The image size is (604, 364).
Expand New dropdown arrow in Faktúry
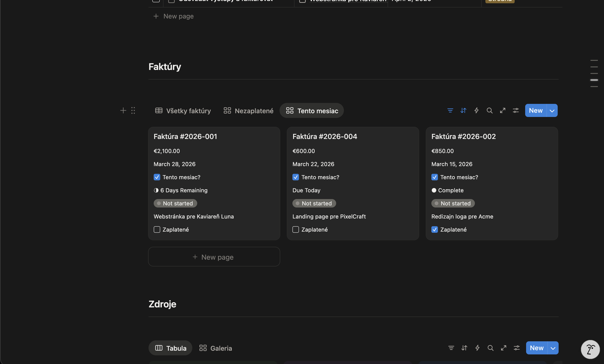click(x=552, y=111)
